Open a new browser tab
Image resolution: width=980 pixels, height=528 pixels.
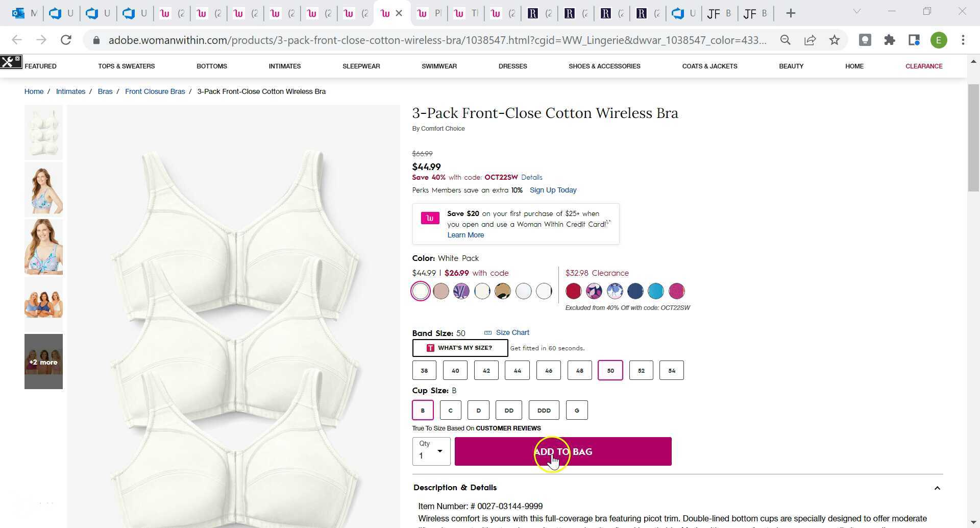791,13
